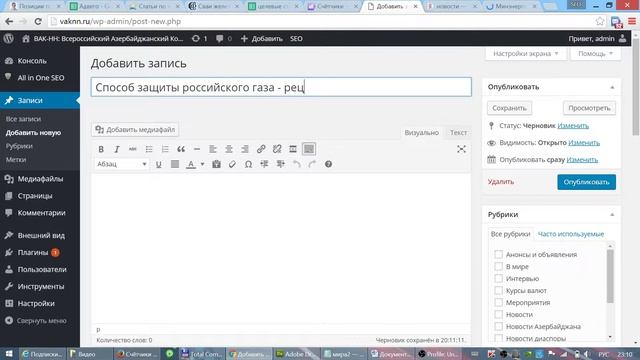The width and height of the screenshot is (640, 360).
Task: Insert the Read More tag
Action: 293,149
